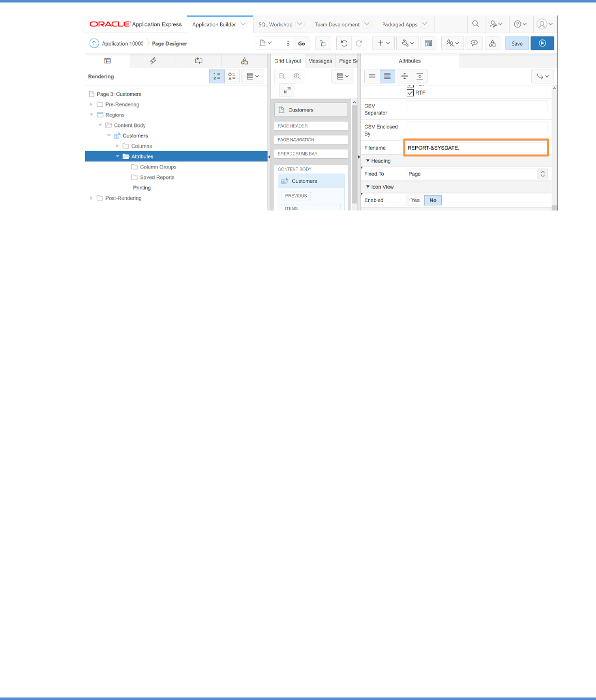Select Column Groups in the tree

pyautogui.click(x=158, y=167)
